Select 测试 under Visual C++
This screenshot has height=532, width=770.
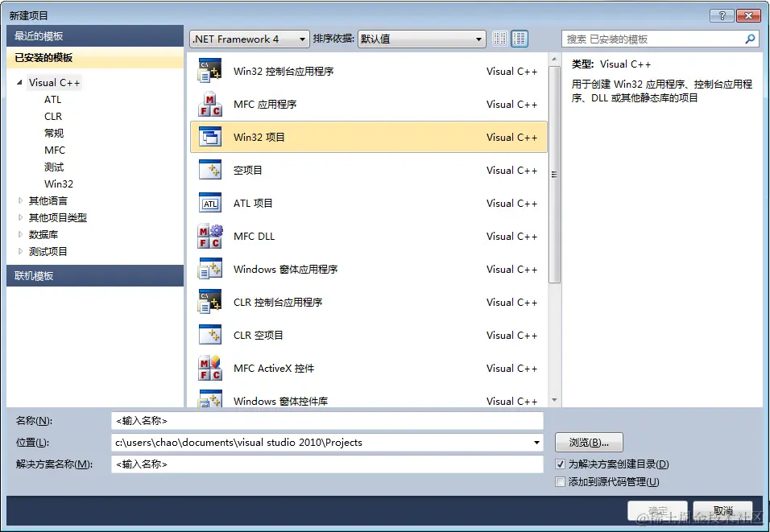[x=53, y=167]
